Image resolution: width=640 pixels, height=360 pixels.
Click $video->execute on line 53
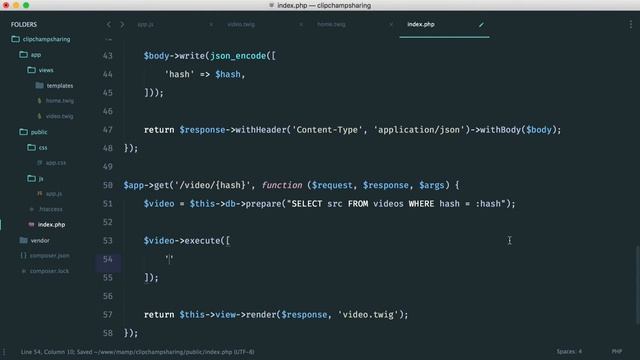click(x=182, y=241)
